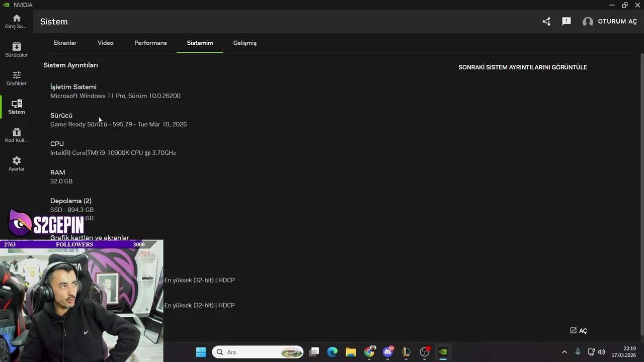Screen dimensions: 644x362
Task: Click the 32.0 GB RAM value
Action: click(61, 182)
